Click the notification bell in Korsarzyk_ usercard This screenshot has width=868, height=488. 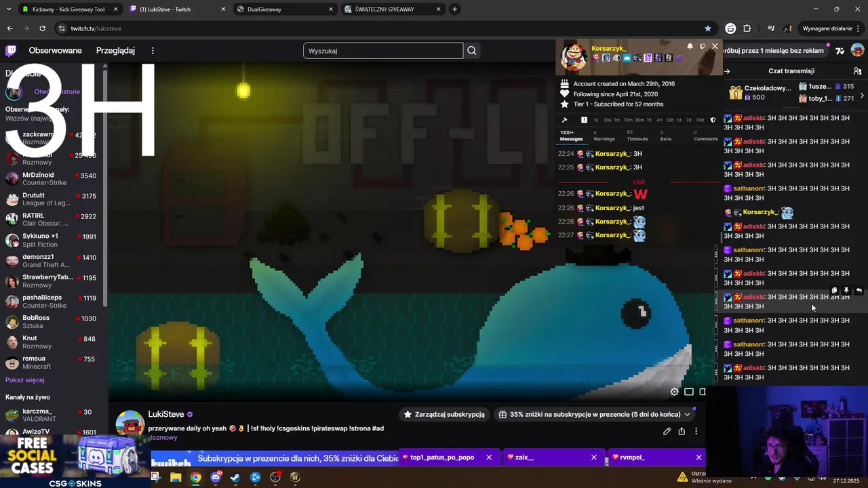click(x=690, y=46)
